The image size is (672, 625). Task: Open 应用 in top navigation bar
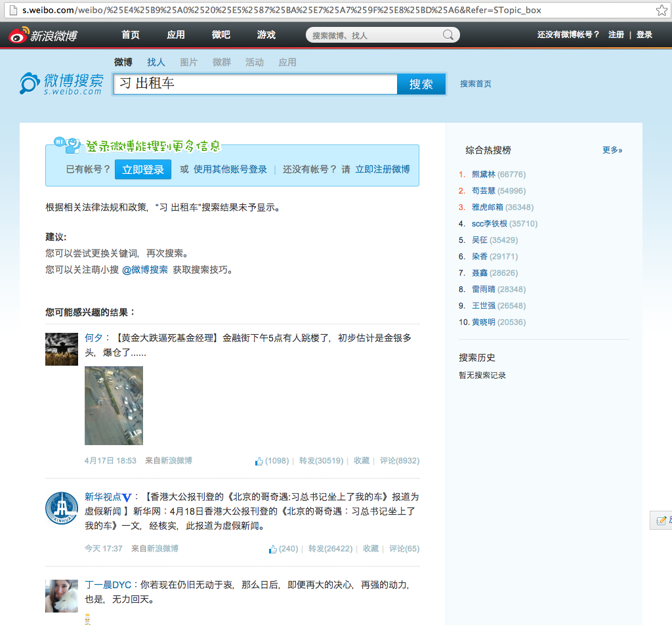tap(176, 35)
